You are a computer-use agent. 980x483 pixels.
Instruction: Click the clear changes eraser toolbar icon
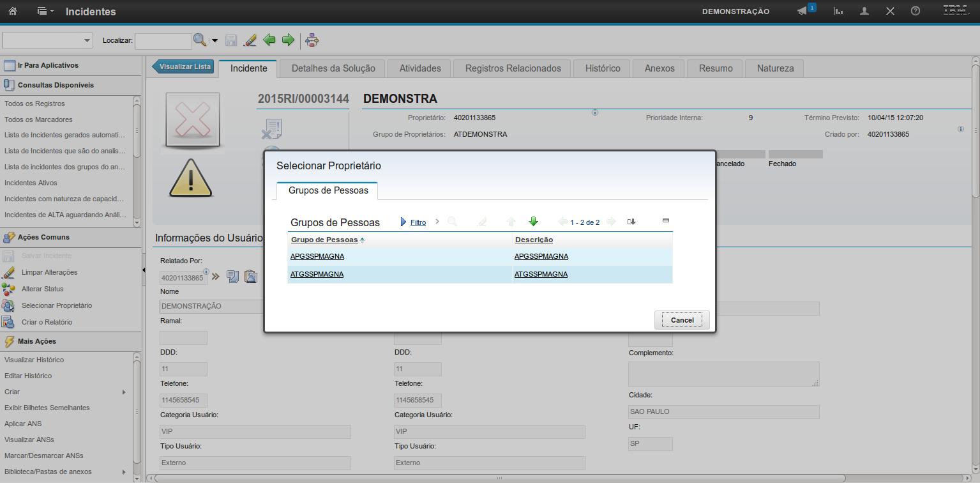pyautogui.click(x=250, y=40)
